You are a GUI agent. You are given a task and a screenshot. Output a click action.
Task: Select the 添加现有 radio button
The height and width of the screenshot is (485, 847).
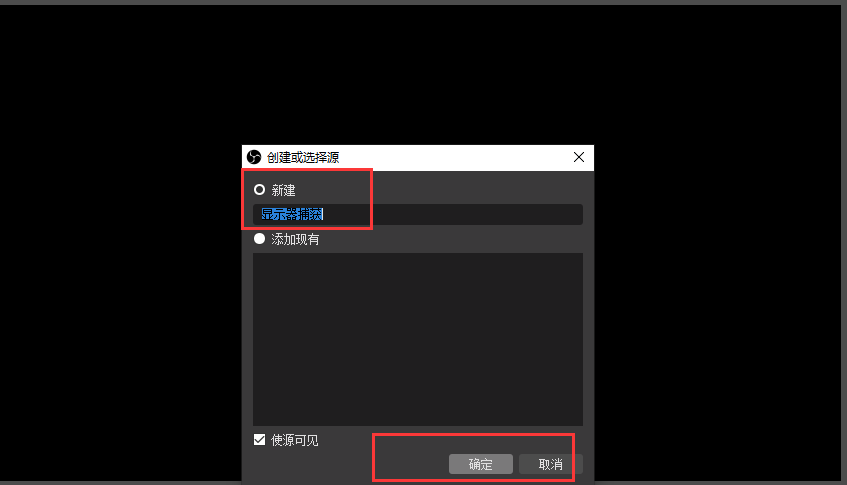pyautogui.click(x=259, y=239)
